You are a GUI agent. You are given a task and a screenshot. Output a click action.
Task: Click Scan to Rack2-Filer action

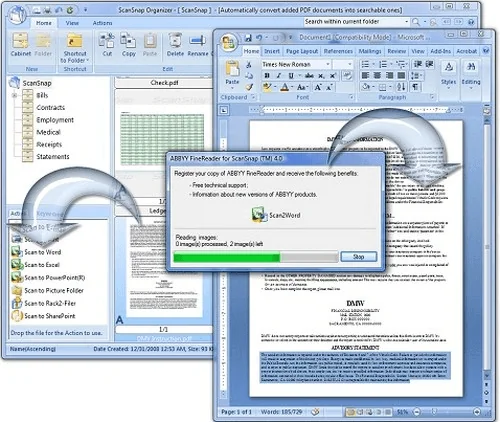tap(44, 303)
